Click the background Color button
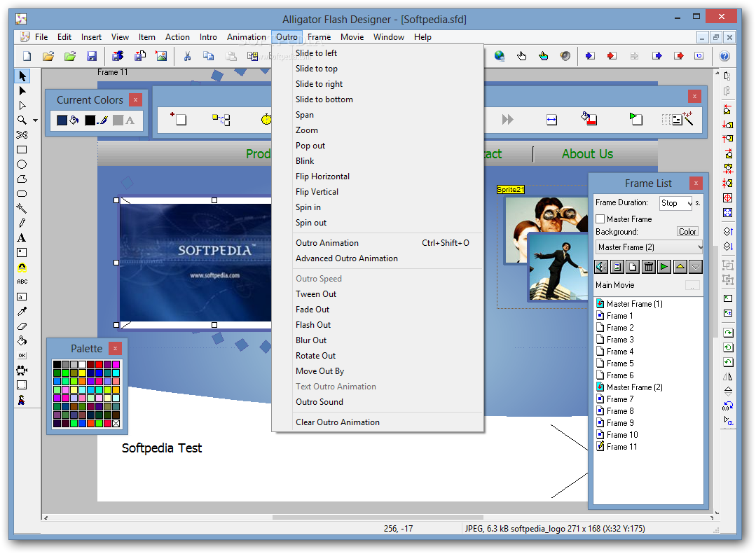The image size is (756, 554). pos(687,232)
